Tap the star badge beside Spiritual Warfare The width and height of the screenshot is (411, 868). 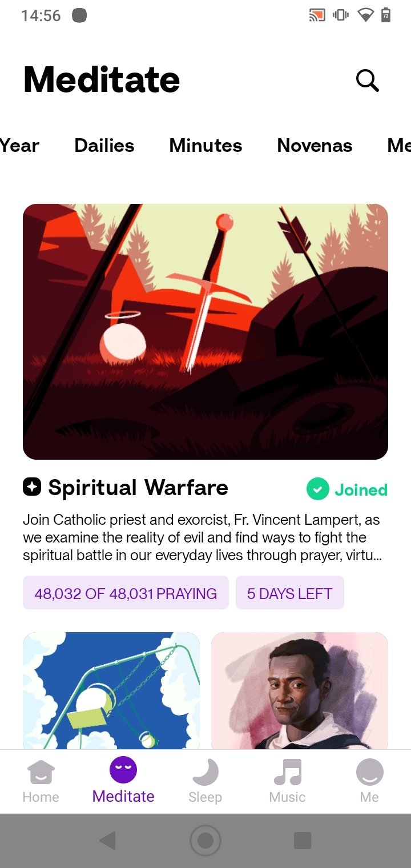(32, 487)
